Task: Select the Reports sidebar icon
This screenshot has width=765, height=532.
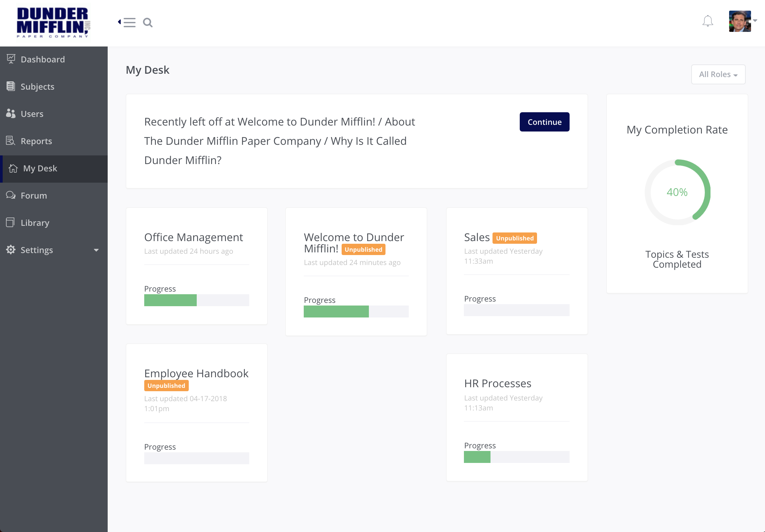Action: [x=11, y=141]
